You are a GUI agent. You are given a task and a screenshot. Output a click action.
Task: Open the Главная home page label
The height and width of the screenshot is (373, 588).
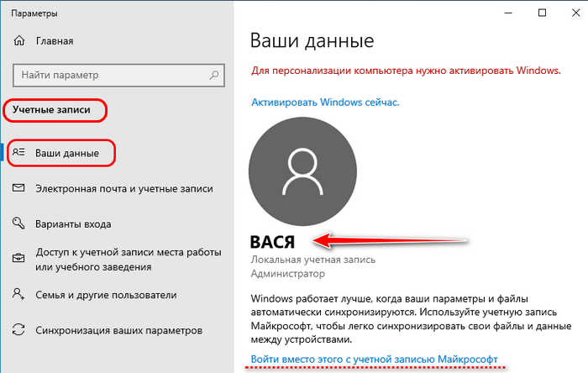pos(55,41)
